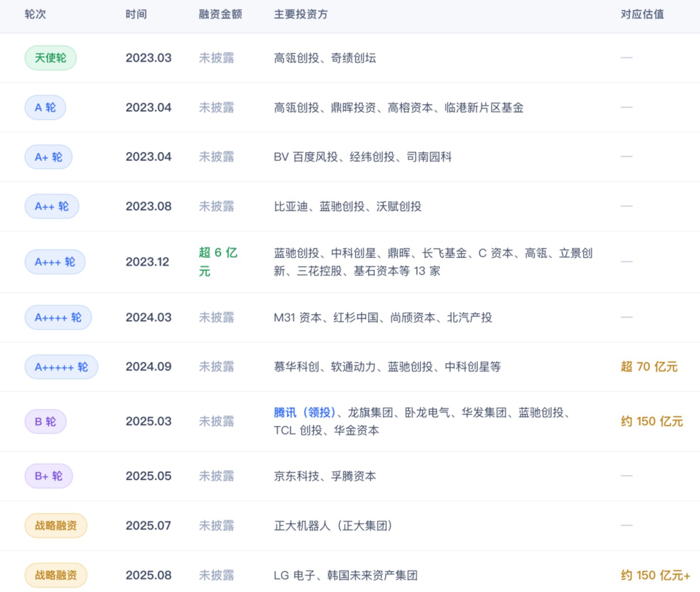The height and width of the screenshot is (592, 700).
Task: Click investors M31 资本、红杉中国 text
Action: (x=383, y=317)
